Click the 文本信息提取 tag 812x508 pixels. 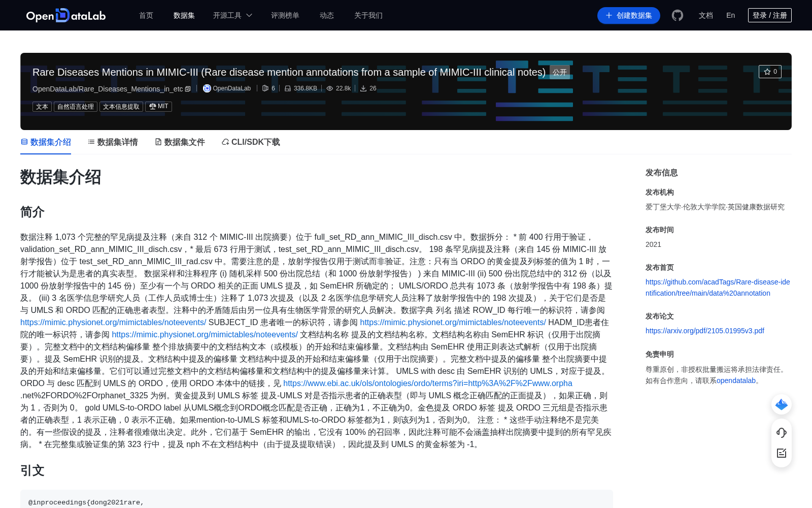coord(121,107)
